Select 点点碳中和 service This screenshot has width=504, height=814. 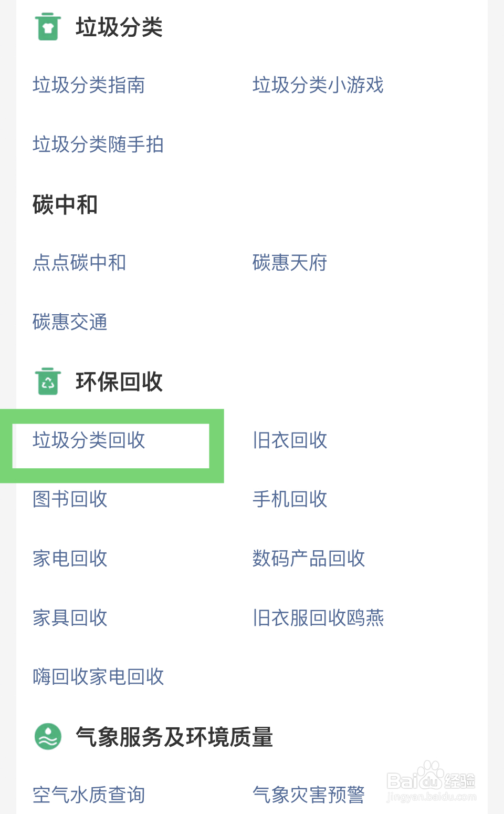(79, 263)
